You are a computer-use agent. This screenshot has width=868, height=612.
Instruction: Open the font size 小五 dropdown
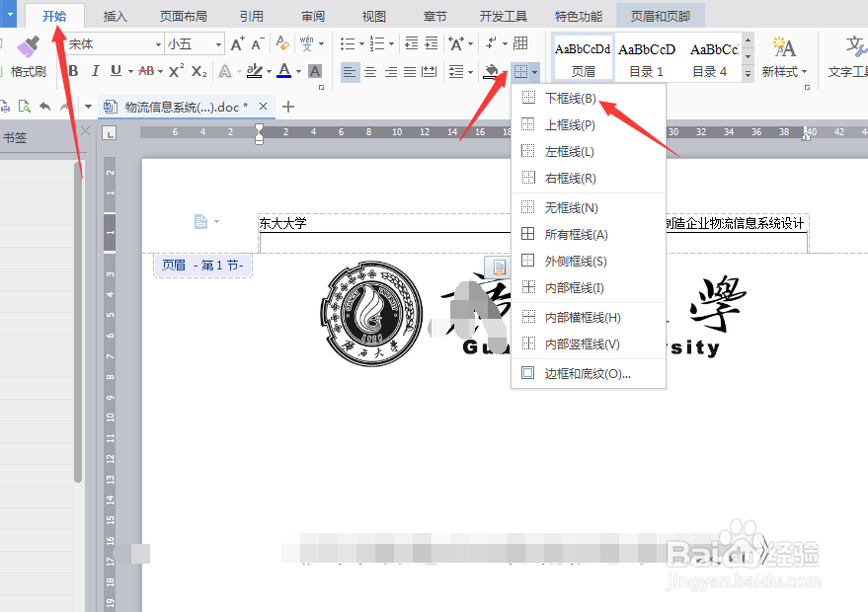point(218,44)
